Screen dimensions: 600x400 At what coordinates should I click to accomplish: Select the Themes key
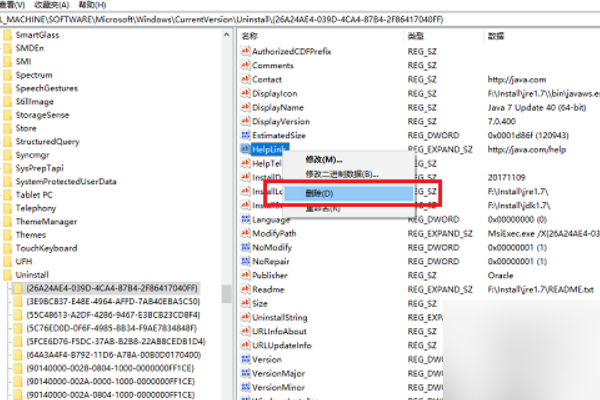pos(31,235)
